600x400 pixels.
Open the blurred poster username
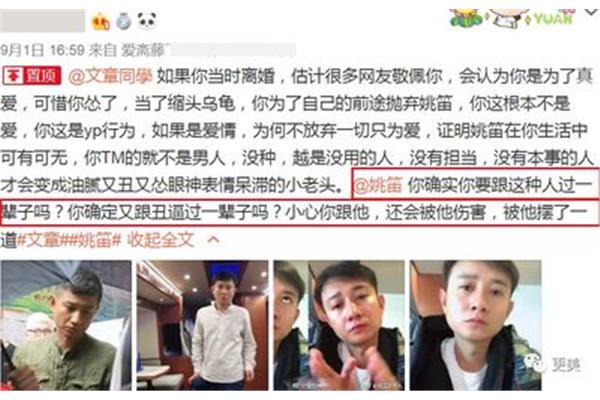click(x=42, y=21)
